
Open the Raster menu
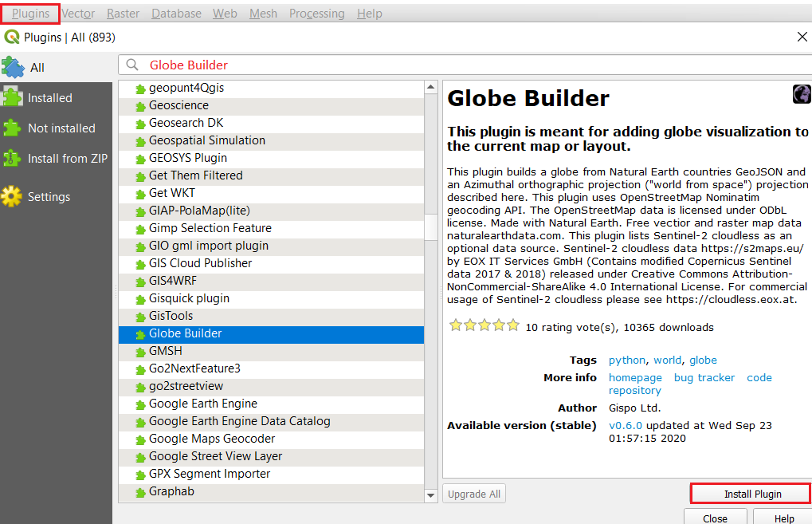click(x=123, y=14)
